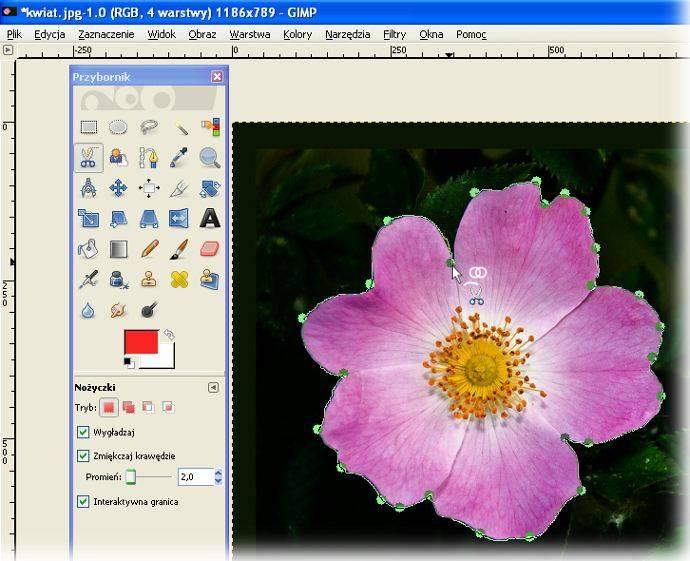Open the Filtry menu
690x561 pixels.
[x=394, y=34]
